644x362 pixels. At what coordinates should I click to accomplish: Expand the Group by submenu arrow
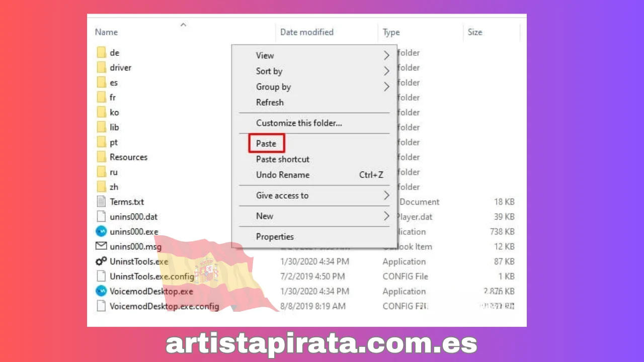[386, 86]
